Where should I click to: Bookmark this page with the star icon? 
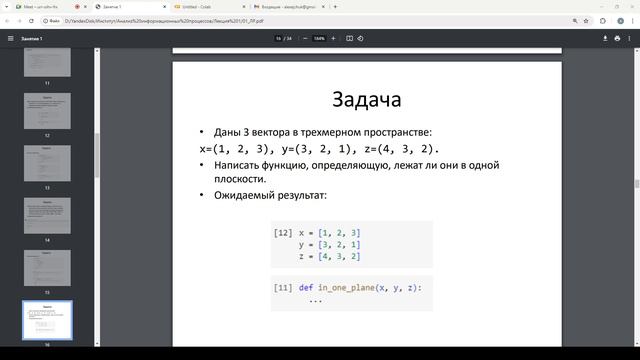click(586, 21)
